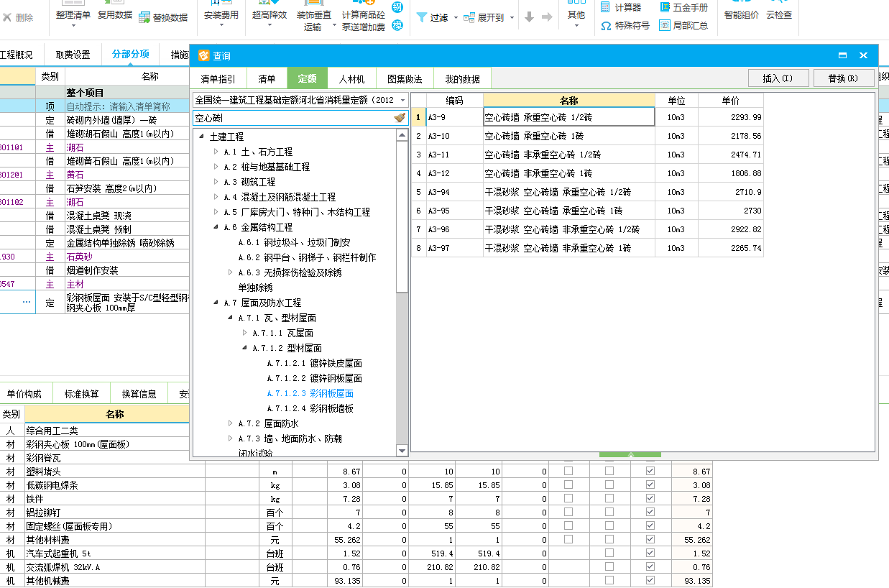Switch to 清单指引 tab
The image size is (889, 588).
pyautogui.click(x=218, y=78)
